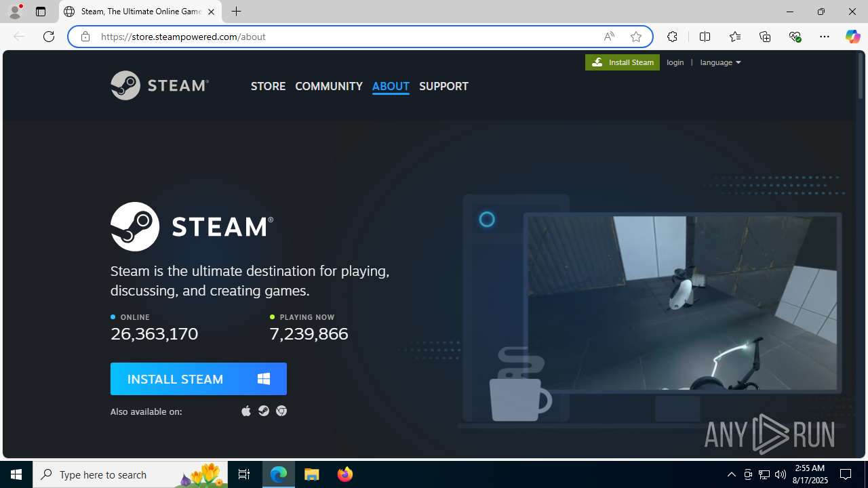Image resolution: width=868 pixels, height=488 pixels.
Task: Open the Windows Start menu
Action: (16, 474)
